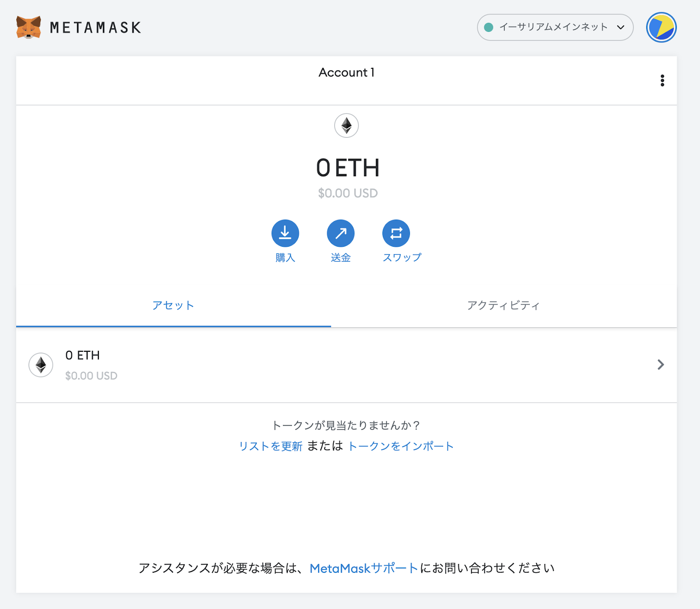Click the METAMASK wordmark text

(95, 28)
